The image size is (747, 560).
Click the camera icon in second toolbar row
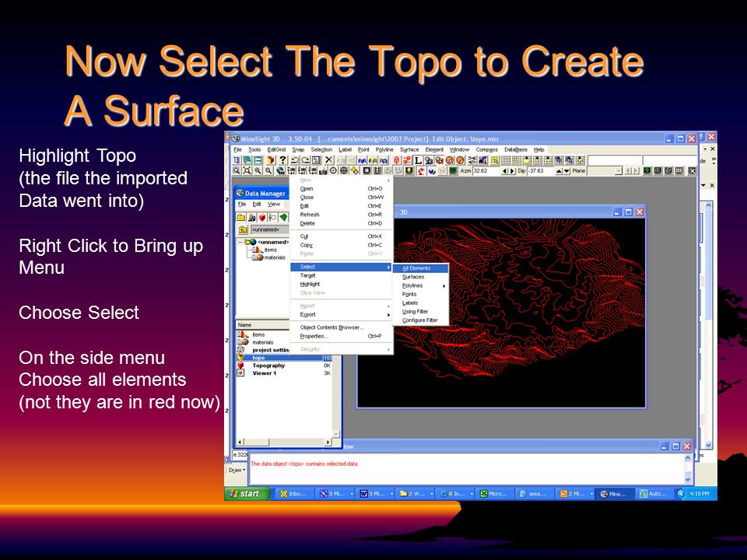tap(323, 170)
